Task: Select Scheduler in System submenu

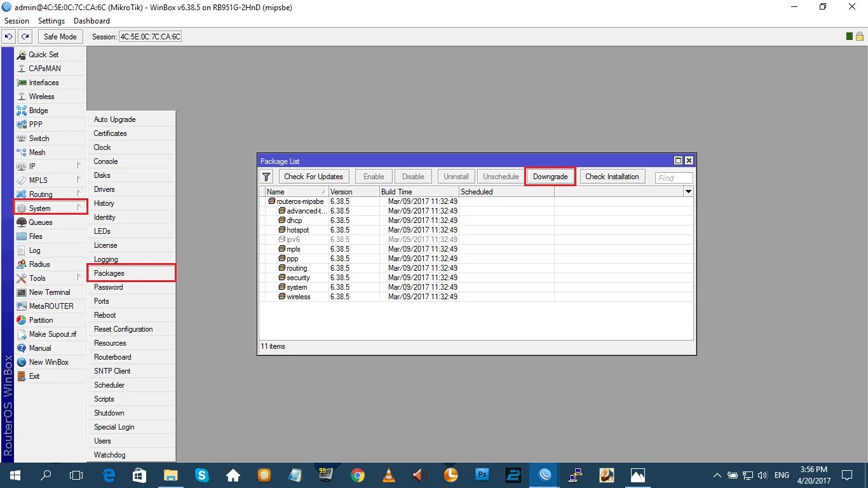Action: pos(132,385)
